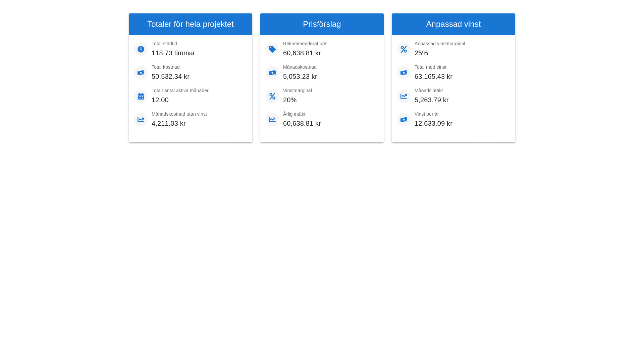Click the clock icon beside Total städtid
The height and width of the screenshot is (362, 644).
click(x=141, y=49)
